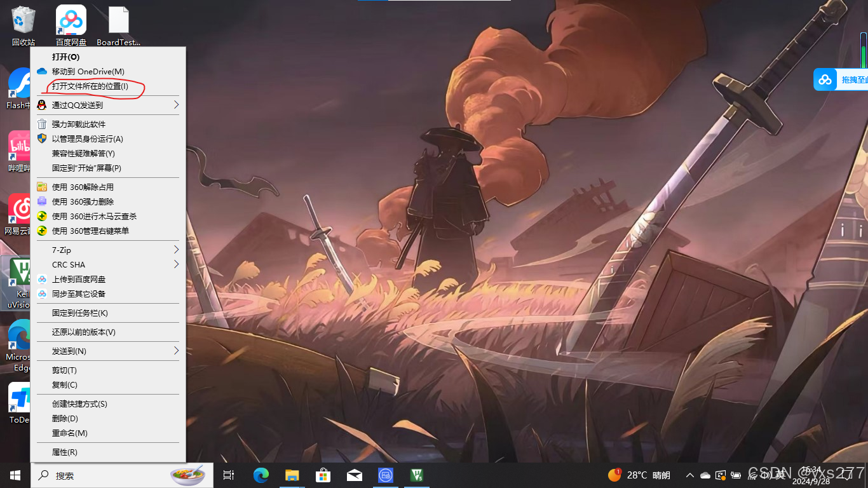
Task: Expand the 7-Zip submenu arrow
Action: 176,250
